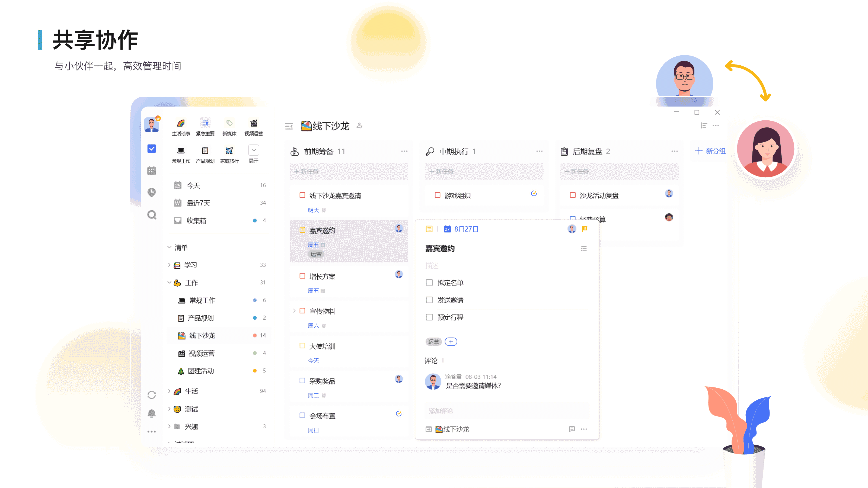Open notifications bell icon in sidebar
The image size is (868, 488).
click(152, 413)
